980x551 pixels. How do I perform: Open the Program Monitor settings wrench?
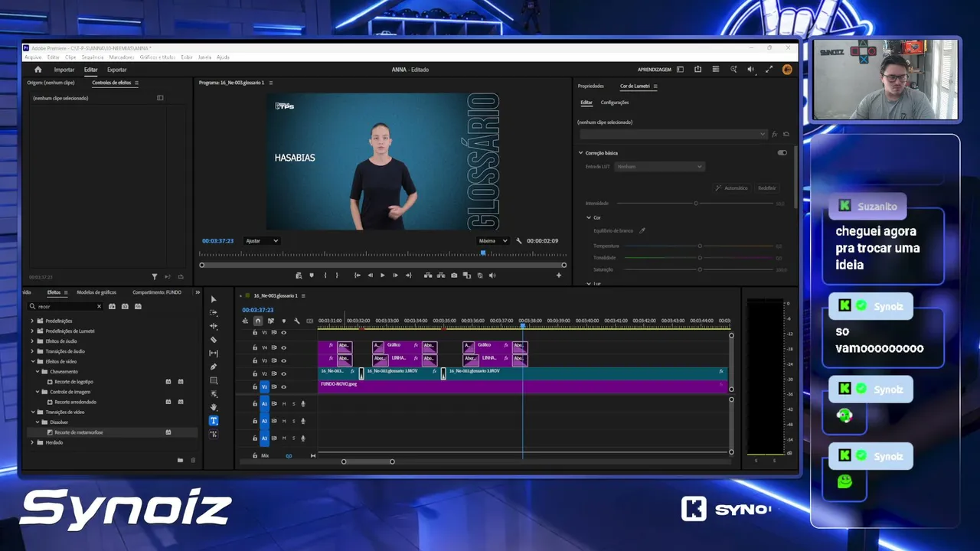(519, 241)
